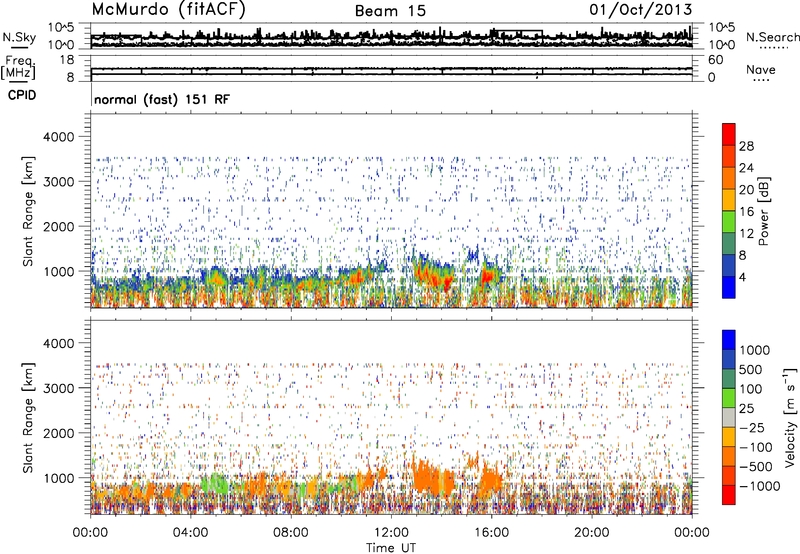The width and height of the screenshot is (800, 554).
Task: Click the "Power [dB]" colorbar title
Action: pyautogui.click(x=763, y=211)
